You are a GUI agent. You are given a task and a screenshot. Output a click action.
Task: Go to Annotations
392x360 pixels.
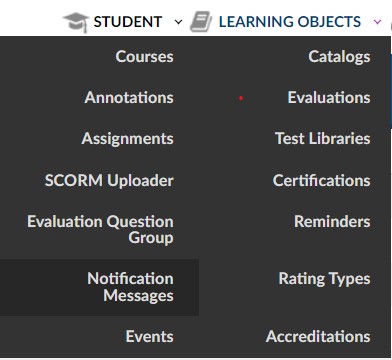(129, 98)
